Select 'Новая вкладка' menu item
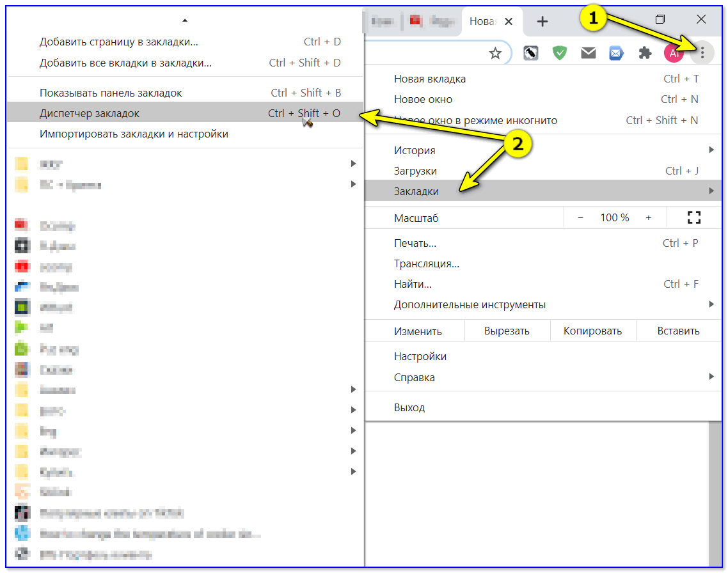The height and width of the screenshot is (573, 728). [x=543, y=79]
